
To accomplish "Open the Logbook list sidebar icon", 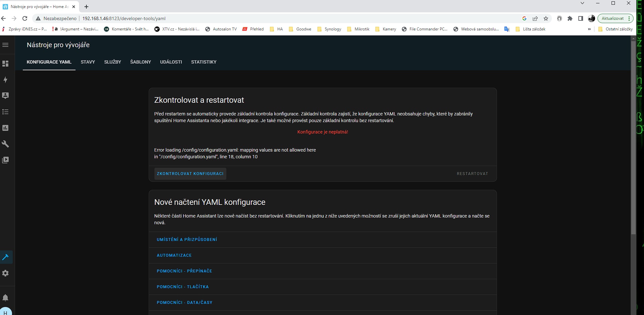I will coord(5,112).
